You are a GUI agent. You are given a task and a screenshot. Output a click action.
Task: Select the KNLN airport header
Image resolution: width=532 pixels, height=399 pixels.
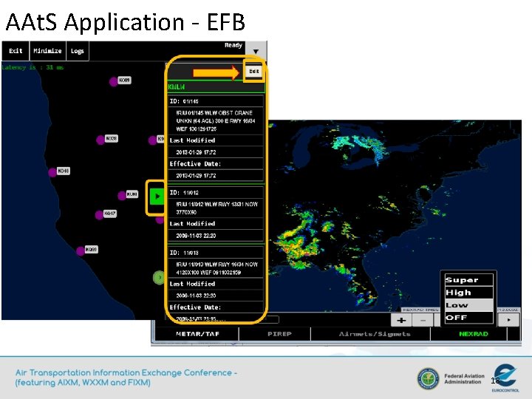[x=216, y=87]
